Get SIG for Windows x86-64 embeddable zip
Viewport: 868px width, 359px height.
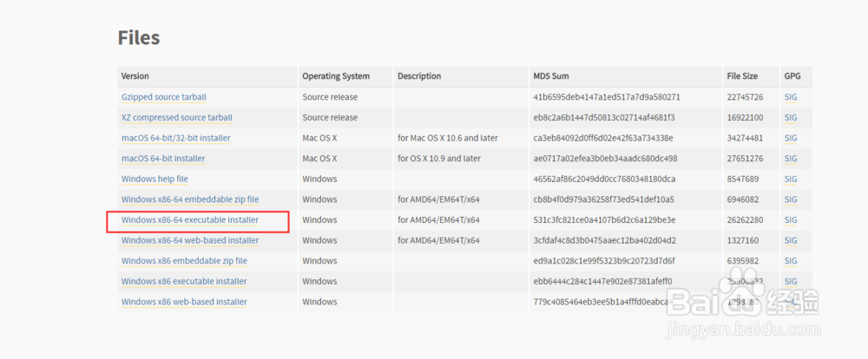790,199
